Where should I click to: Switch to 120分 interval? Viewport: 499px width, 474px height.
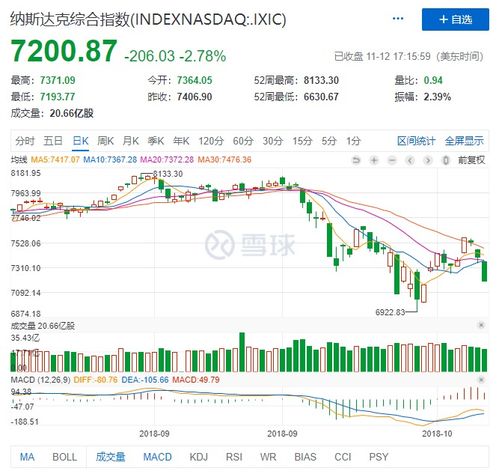tap(211, 141)
